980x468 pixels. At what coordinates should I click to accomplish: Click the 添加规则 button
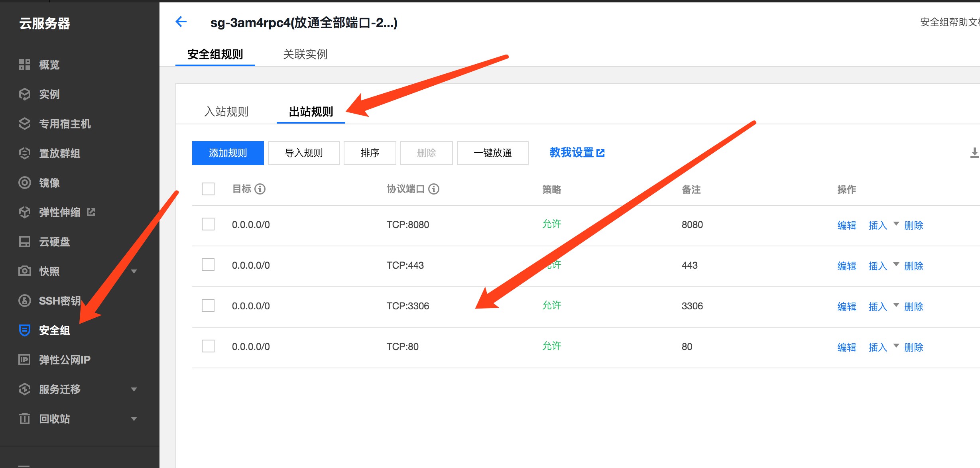(228, 153)
